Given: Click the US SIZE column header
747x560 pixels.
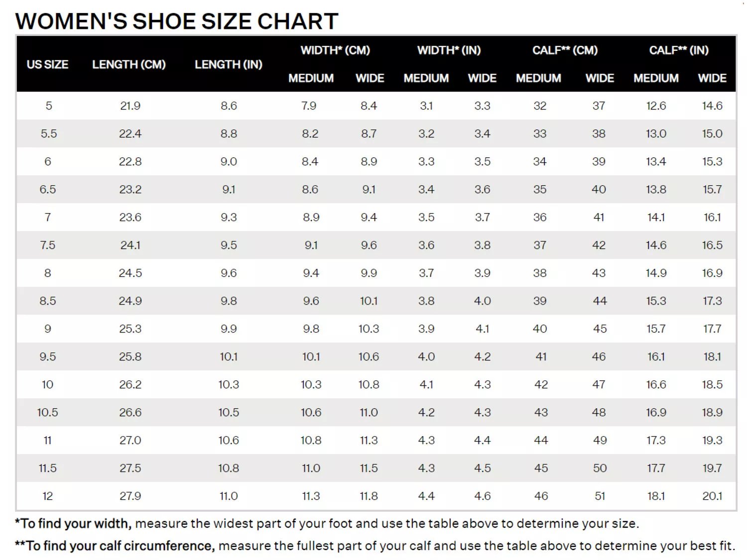Looking at the screenshot, I should tap(47, 64).
